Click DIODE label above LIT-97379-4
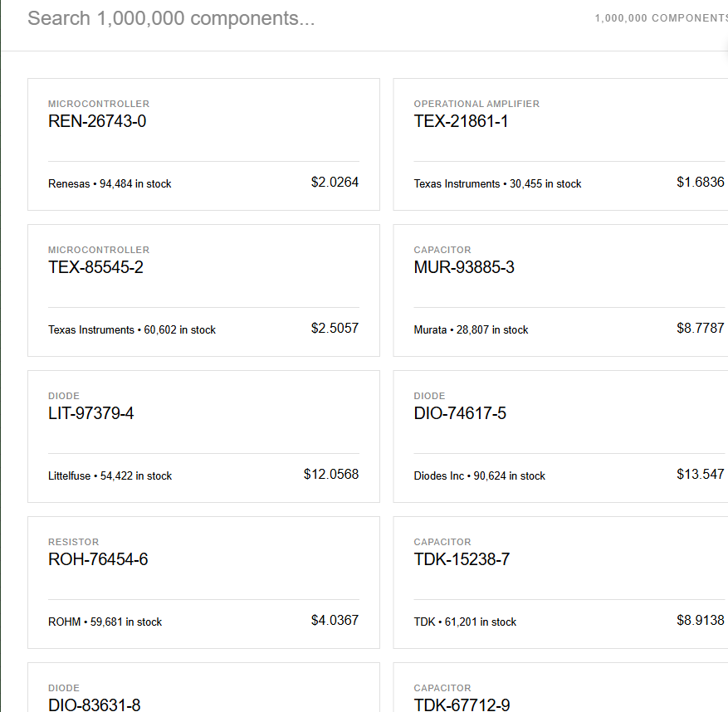 tap(64, 396)
